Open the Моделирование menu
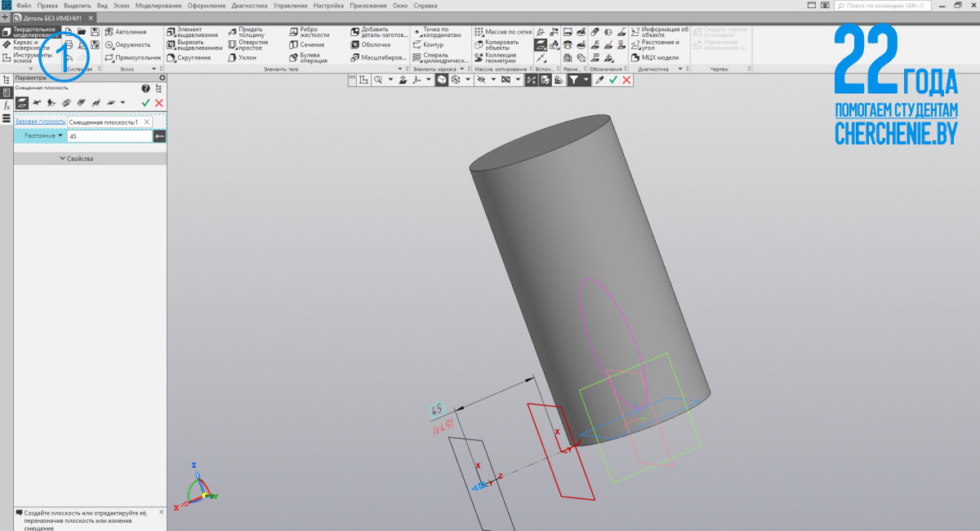 tap(158, 6)
